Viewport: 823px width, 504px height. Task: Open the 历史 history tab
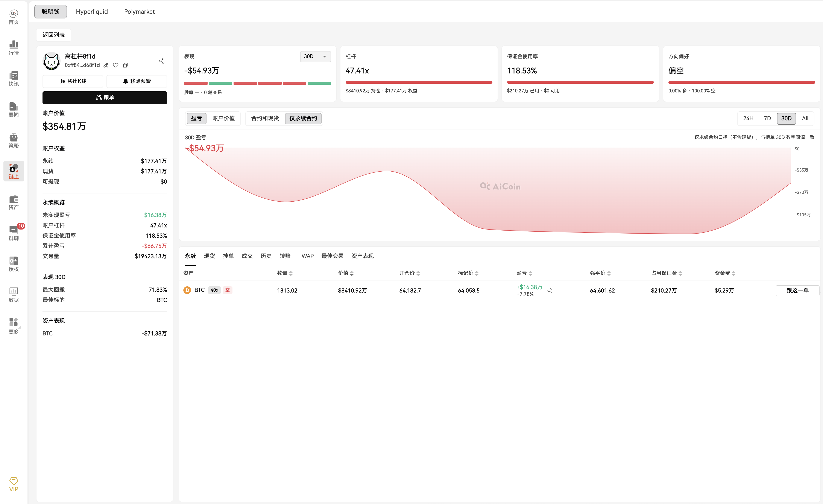[266, 256]
